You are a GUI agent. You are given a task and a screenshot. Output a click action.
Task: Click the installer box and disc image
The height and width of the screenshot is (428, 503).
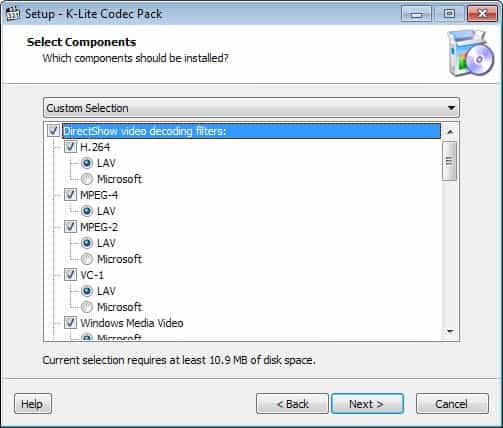tap(470, 53)
